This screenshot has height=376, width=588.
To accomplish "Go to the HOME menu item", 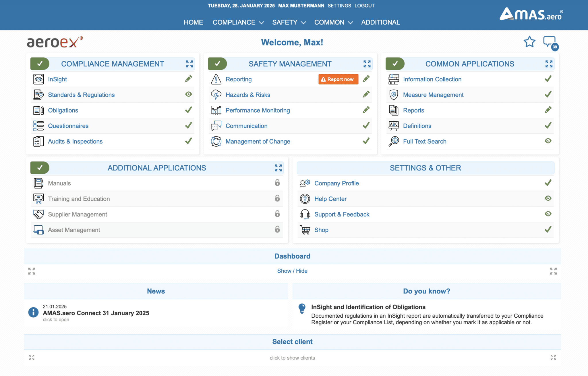I will pos(193,22).
